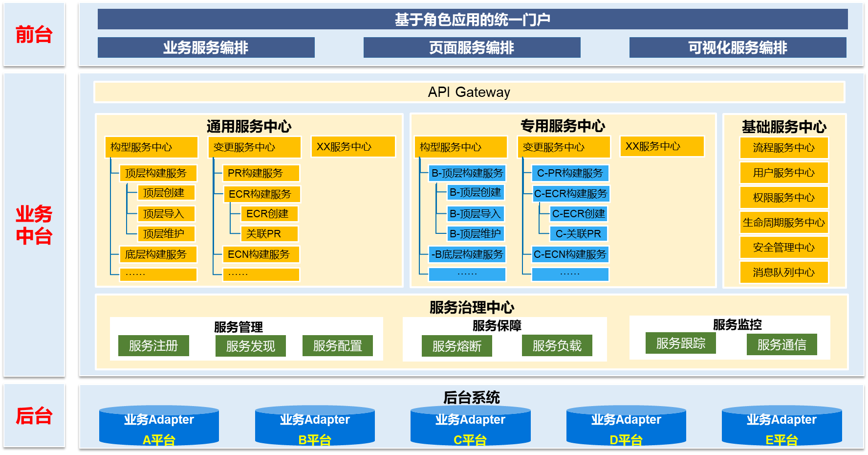The width and height of the screenshot is (868, 455).
Task: Click the 基础服务中心 heading
Action: (784, 127)
